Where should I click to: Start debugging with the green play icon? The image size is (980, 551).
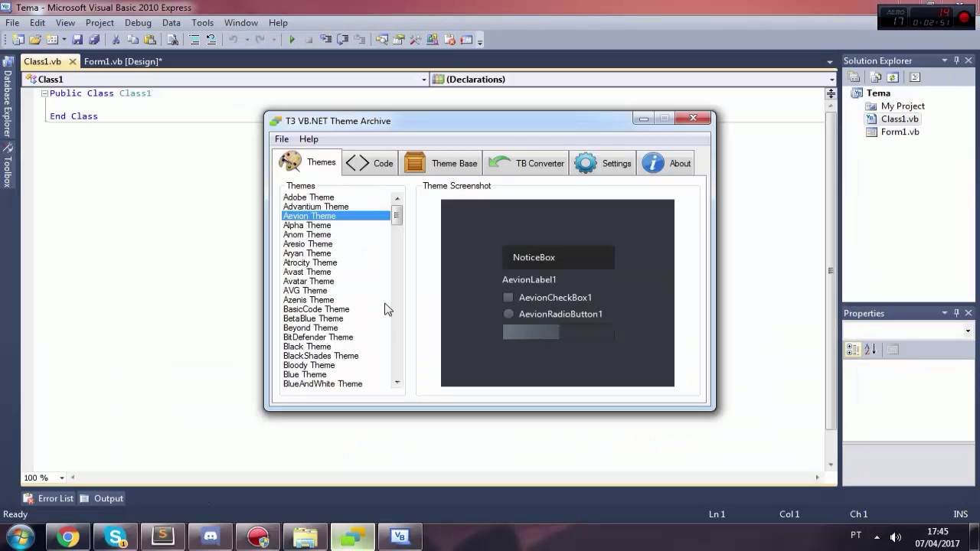pyautogui.click(x=292, y=40)
